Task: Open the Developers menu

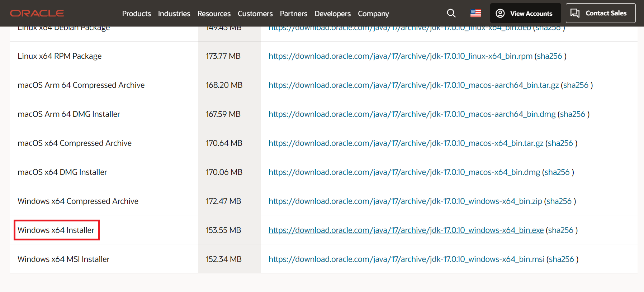Action: click(x=333, y=14)
